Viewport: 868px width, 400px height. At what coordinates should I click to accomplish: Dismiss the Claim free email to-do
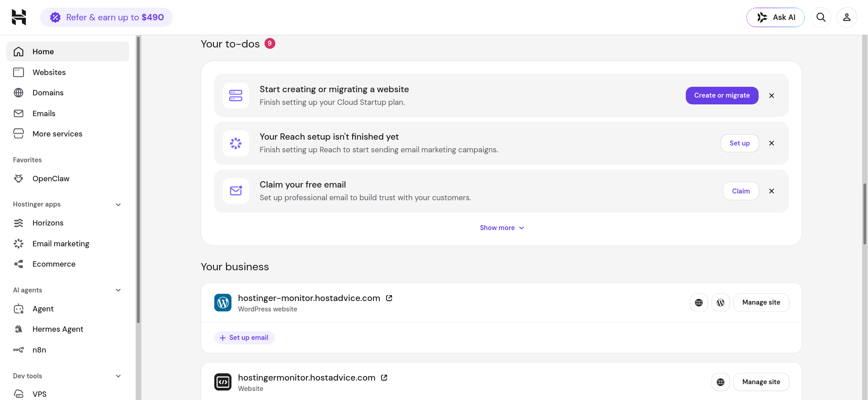tap(772, 191)
